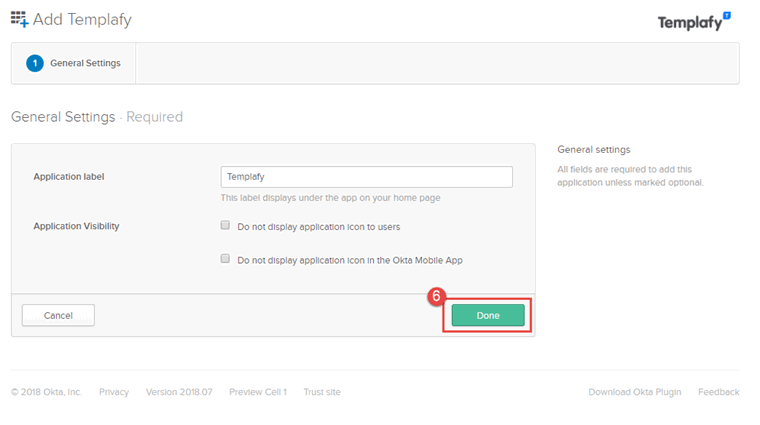760x425 pixels.
Task: Click the Add app grid icon
Action: coord(19,19)
